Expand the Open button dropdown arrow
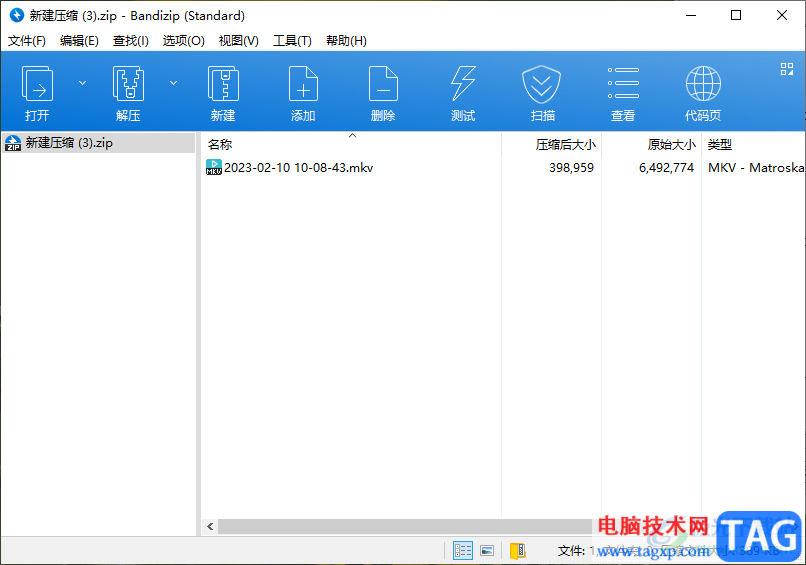The height and width of the screenshot is (565, 806). tap(82, 83)
